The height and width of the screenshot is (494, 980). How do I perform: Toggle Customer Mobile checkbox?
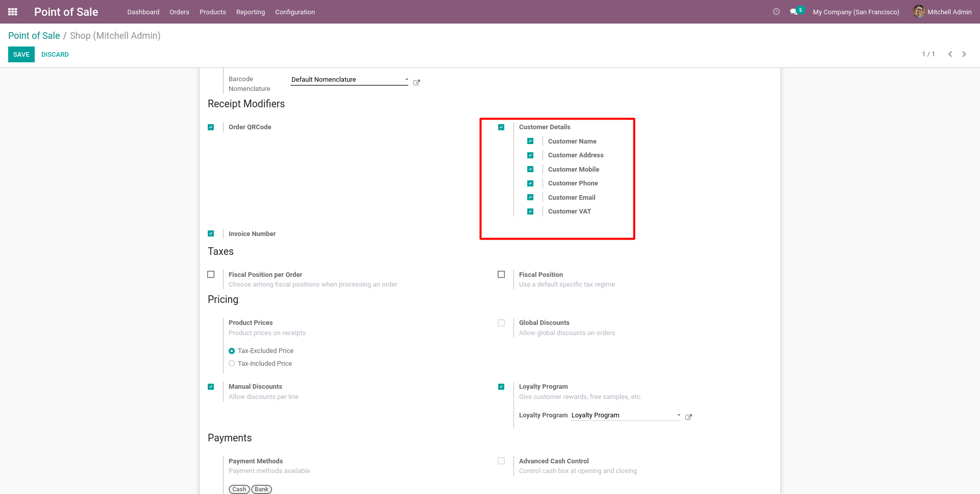click(x=530, y=169)
